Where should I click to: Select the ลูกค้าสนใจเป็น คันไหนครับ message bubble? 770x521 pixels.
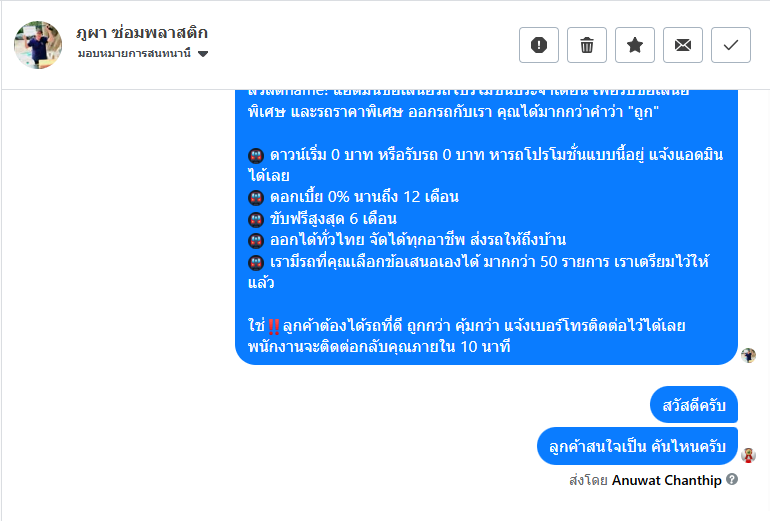(x=638, y=446)
